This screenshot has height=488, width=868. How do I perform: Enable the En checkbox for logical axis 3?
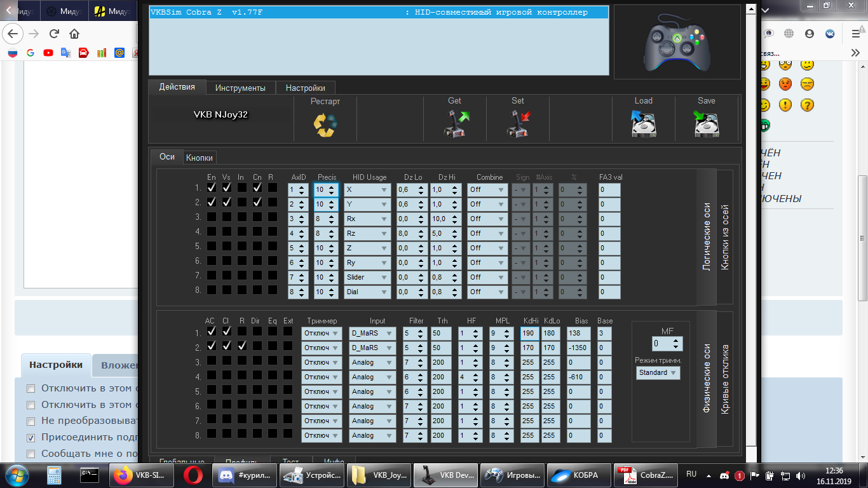tap(212, 217)
